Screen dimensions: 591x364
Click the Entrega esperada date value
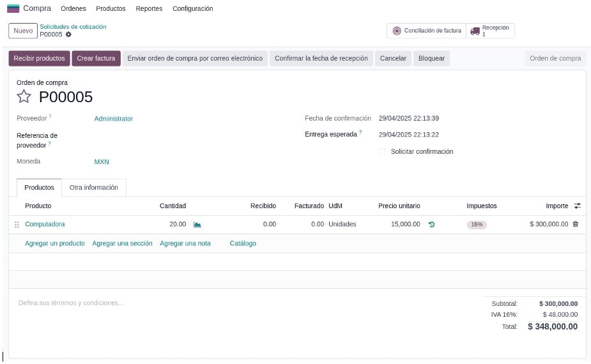pos(408,135)
